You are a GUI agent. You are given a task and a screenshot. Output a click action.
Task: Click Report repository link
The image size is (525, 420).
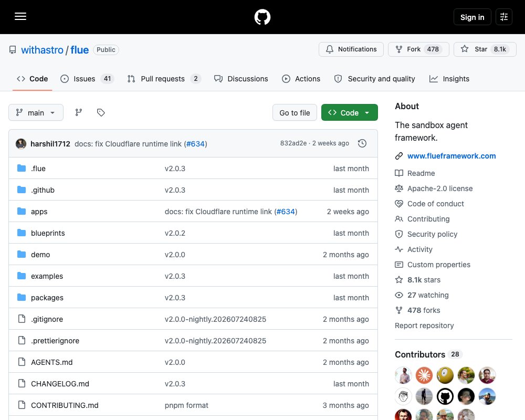424,325
